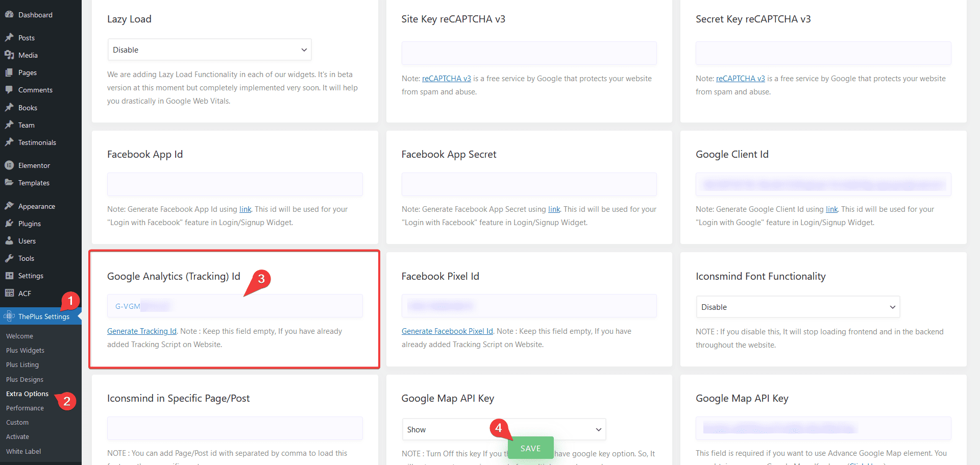The image size is (980, 465).
Task: Click the Testimonials pin icon
Action: pyautogui.click(x=9, y=142)
